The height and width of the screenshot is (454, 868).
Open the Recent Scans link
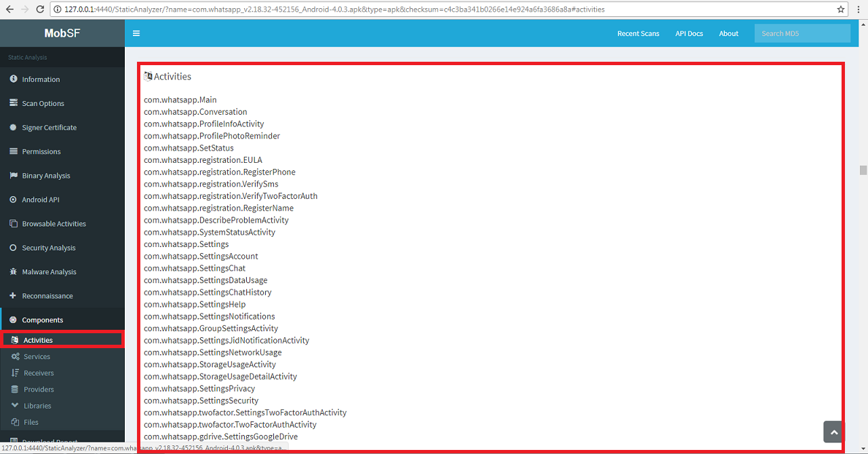tap(638, 33)
